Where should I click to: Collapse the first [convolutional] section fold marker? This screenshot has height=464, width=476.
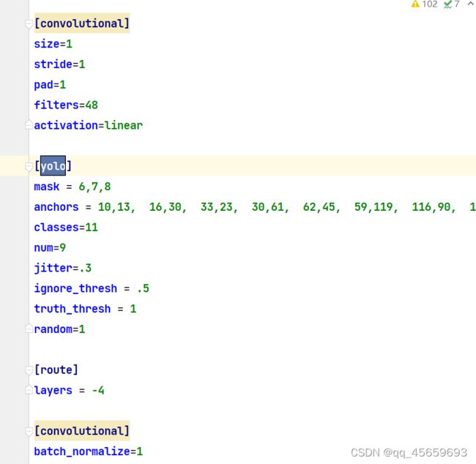coord(29,24)
